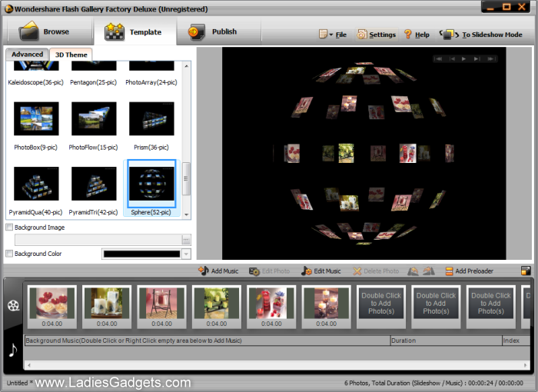538x392 pixels.
Task: Click the Help question mark icon
Action: point(407,34)
